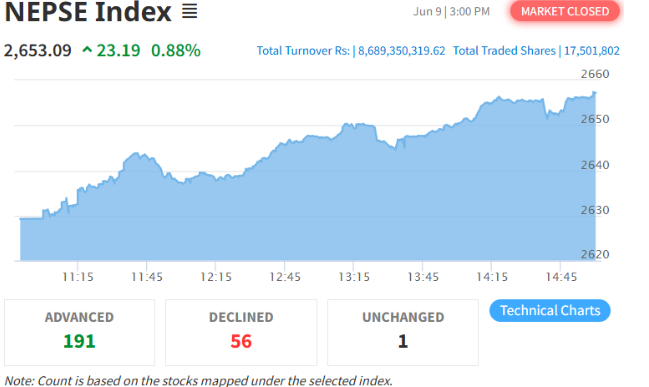Select the ADVANCED 191 stocks box
The height and width of the screenshot is (387, 649).
tap(79, 332)
